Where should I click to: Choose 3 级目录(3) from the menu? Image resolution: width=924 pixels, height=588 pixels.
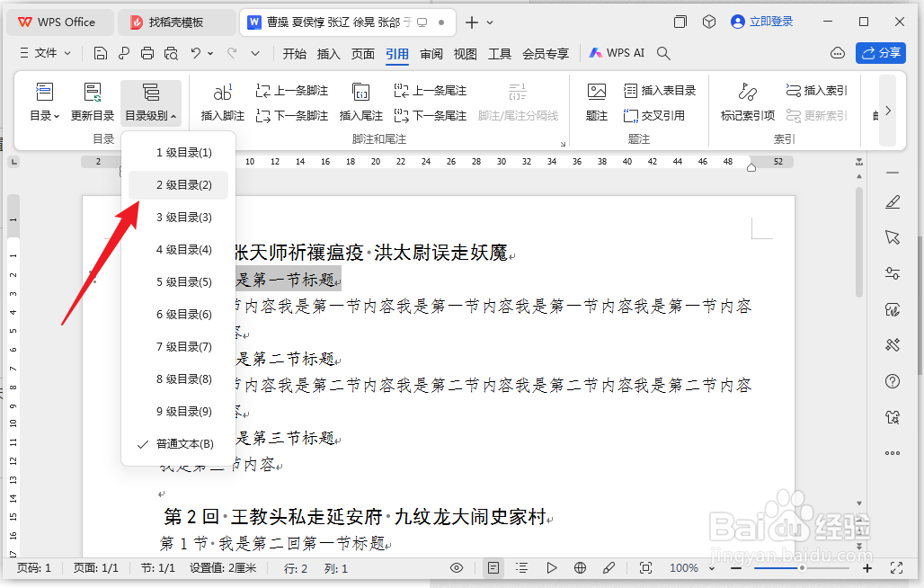click(x=178, y=218)
